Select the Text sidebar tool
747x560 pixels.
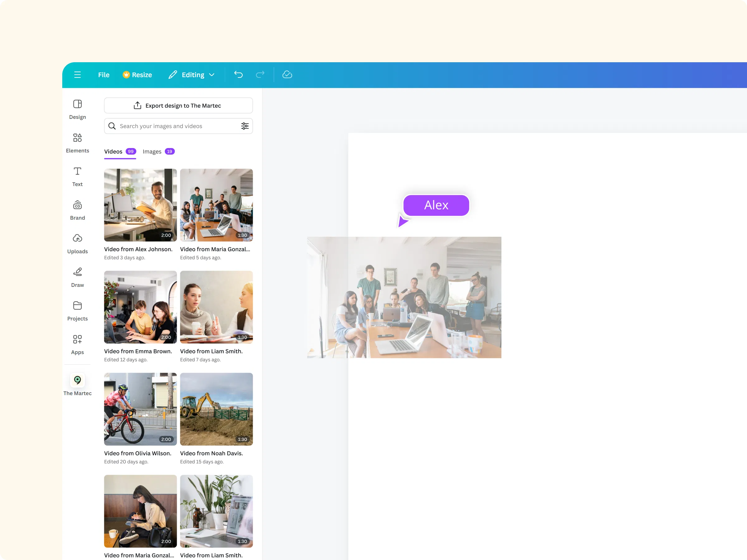pos(77,176)
